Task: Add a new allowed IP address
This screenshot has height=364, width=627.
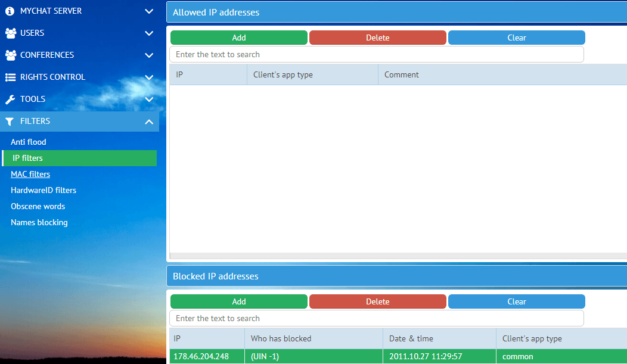Action: point(238,38)
